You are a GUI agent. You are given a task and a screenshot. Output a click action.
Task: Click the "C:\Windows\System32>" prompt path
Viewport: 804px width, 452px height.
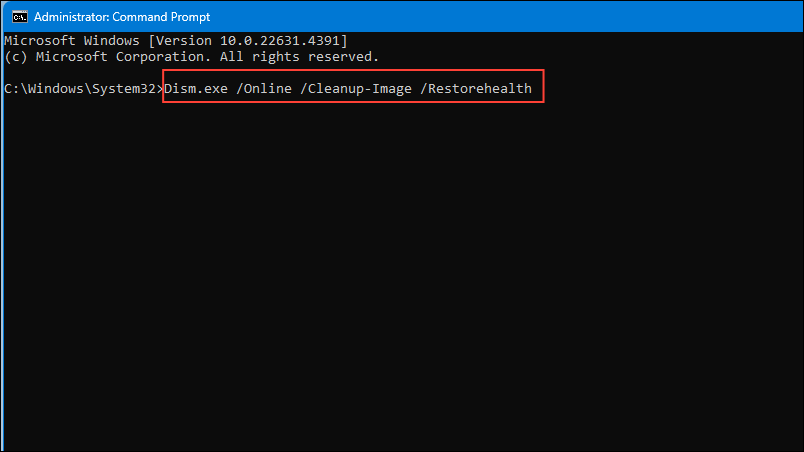[x=84, y=89]
